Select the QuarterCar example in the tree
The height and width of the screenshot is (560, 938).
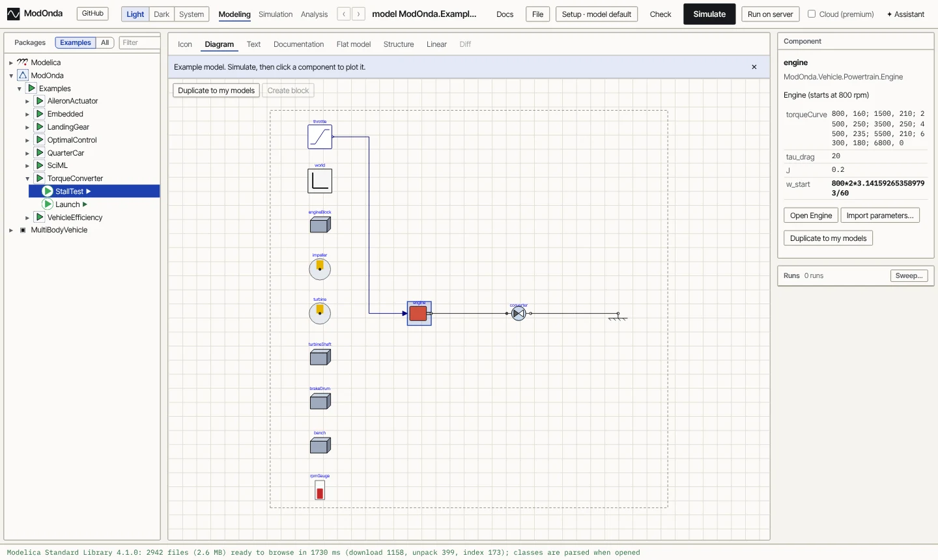66,153
